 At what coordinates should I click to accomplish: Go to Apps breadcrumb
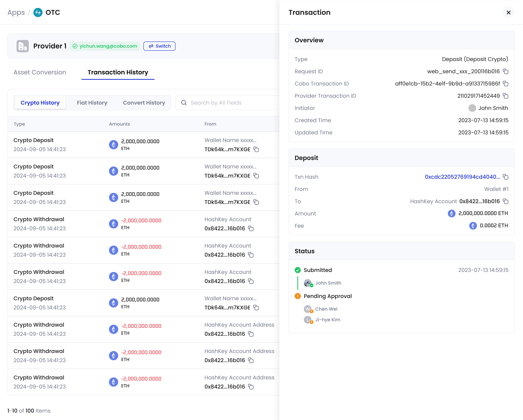tap(16, 12)
